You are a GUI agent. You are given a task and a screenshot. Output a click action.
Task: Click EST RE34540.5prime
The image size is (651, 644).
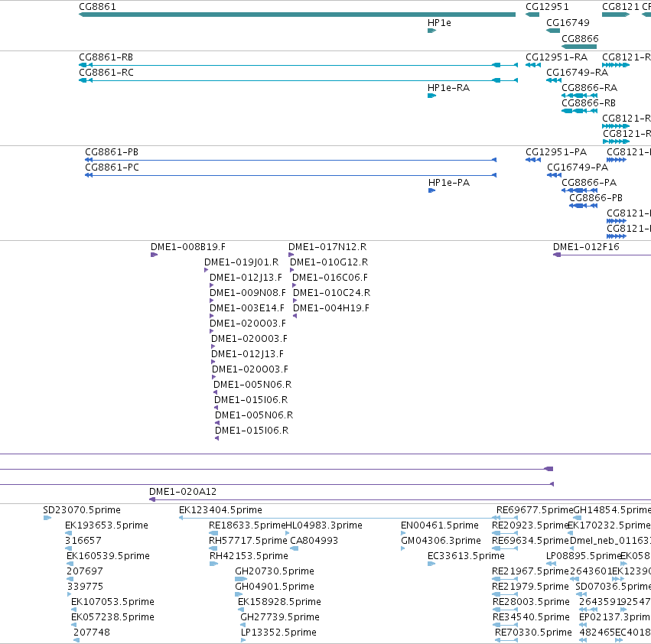pos(505,625)
